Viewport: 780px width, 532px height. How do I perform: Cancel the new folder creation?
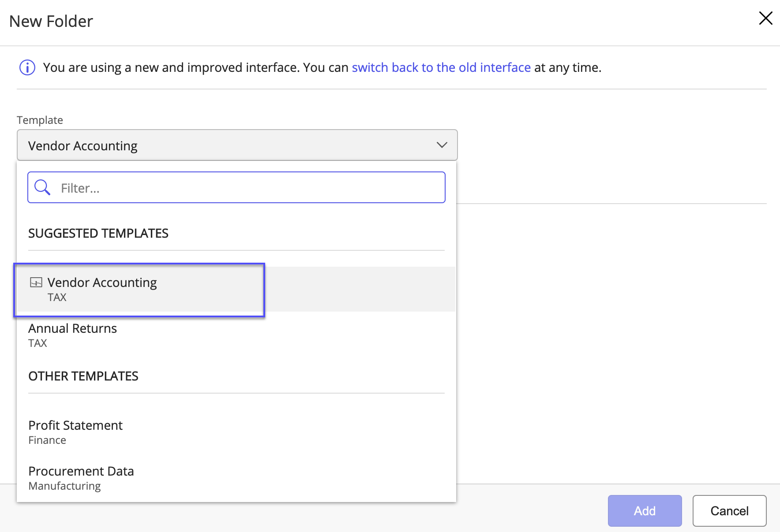pyautogui.click(x=729, y=511)
